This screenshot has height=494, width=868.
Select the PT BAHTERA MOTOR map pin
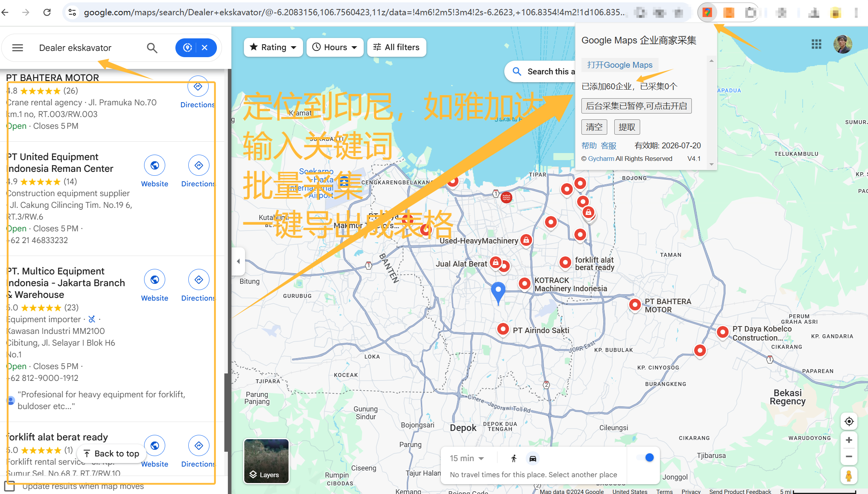[635, 305]
